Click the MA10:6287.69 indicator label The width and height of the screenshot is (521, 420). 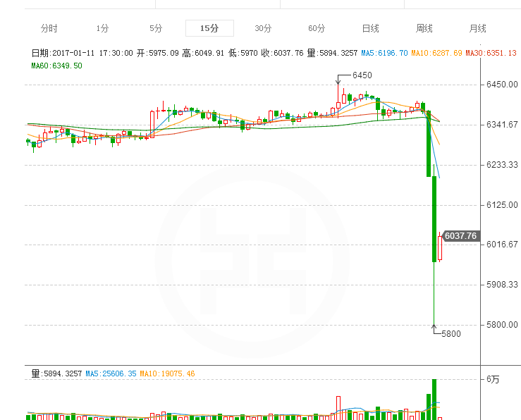pos(436,53)
